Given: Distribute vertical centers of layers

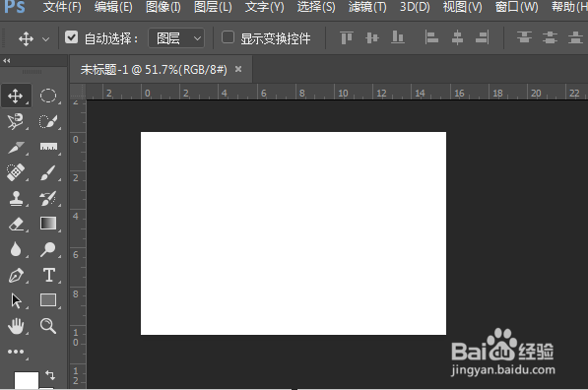Looking at the screenshot, I should tap(550, 37).
